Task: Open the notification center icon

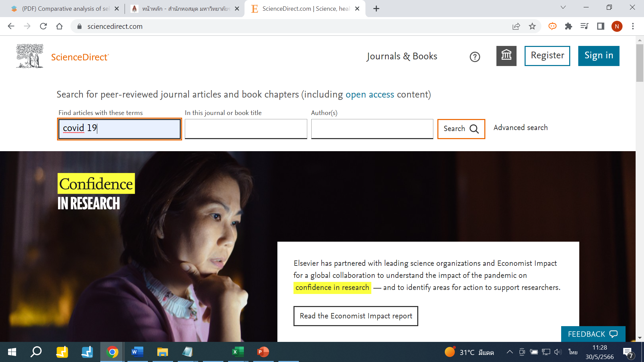Action: coord(628,352)
